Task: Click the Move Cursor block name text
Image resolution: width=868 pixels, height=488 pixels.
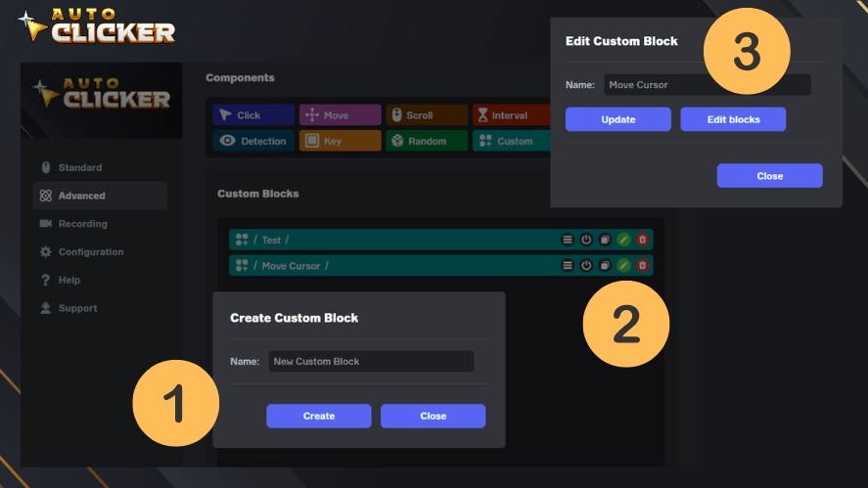Action: (292, 266)
